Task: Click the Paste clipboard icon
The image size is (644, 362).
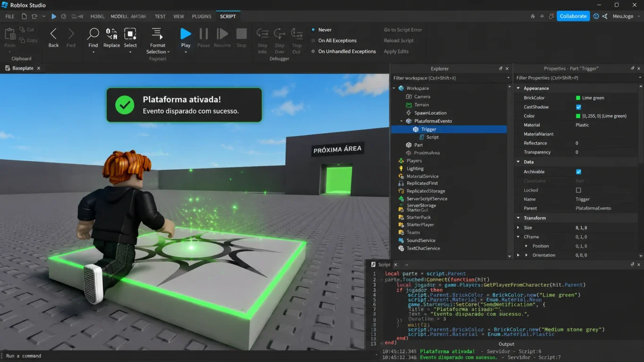Action: coord(9,34)
